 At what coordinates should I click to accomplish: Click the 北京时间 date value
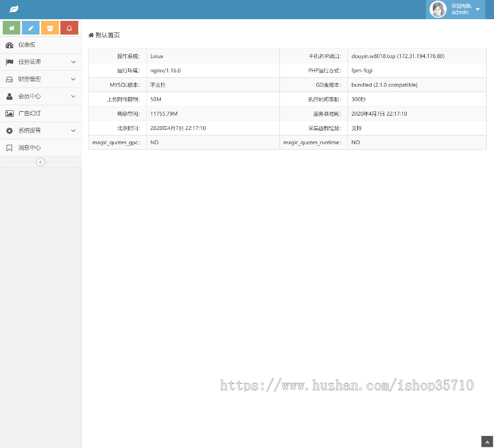coord(178,128)
